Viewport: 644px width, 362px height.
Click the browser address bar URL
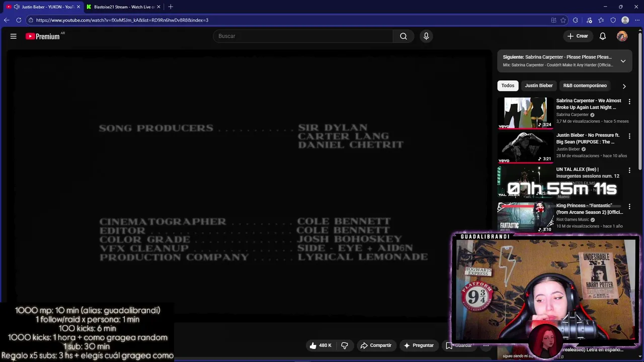(x=122, y=20)
